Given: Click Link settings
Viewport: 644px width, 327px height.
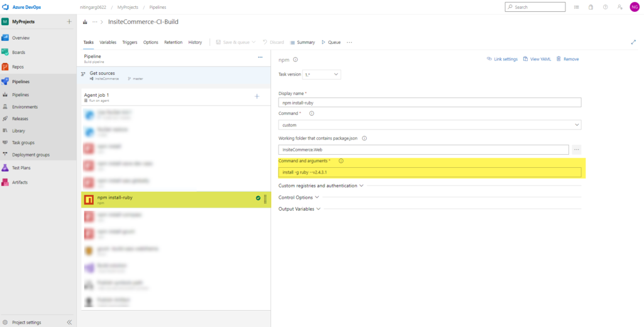Looking at the screenshot, I should pos(502,59).
